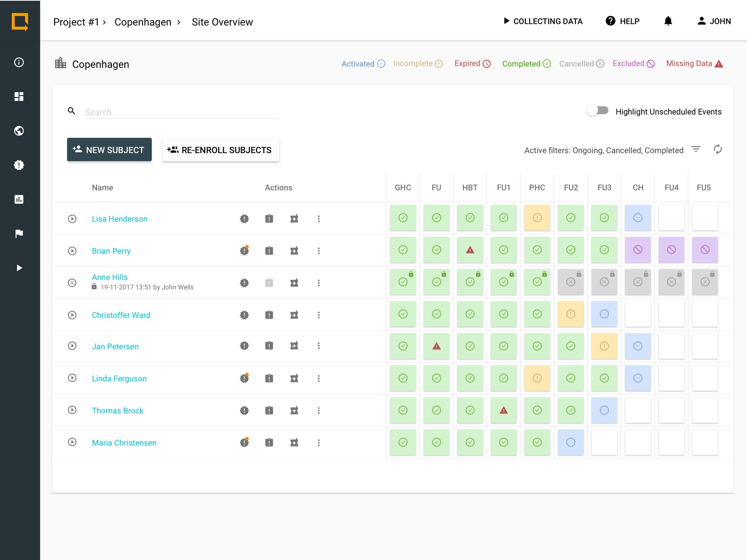Open the filter list dropdown icon
The height and width of the screenshot is (560, 747).
pos(695,149)
